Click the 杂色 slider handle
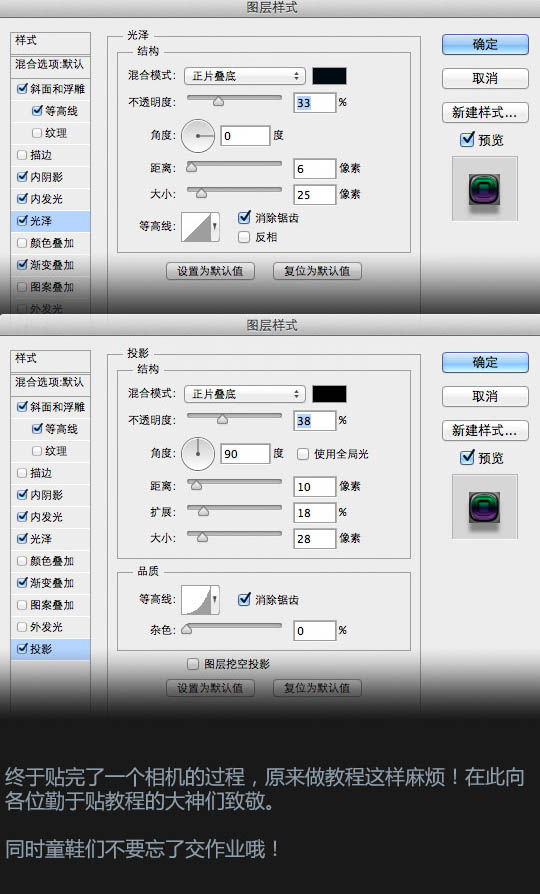This screenshot has height=894, width=540. (x=186, y=629)
